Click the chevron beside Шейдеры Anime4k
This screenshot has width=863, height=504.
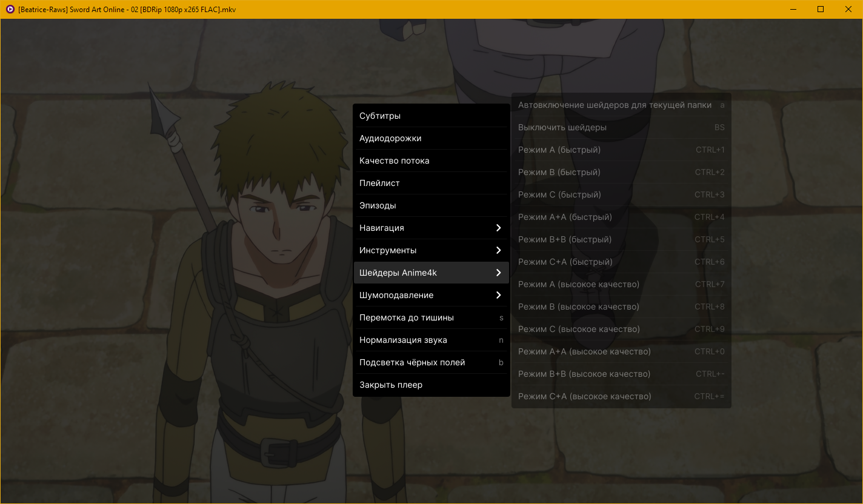point(498,273)
